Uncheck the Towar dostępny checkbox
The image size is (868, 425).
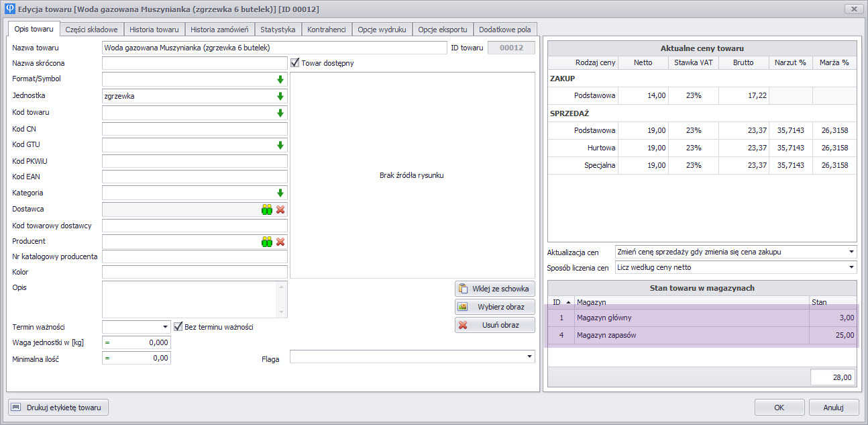[295, 63]
